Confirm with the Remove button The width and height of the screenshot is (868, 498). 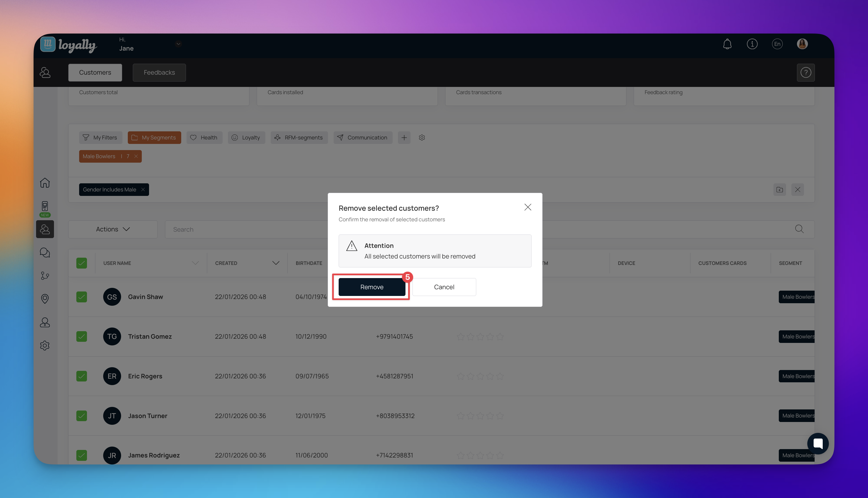(372, 287)
